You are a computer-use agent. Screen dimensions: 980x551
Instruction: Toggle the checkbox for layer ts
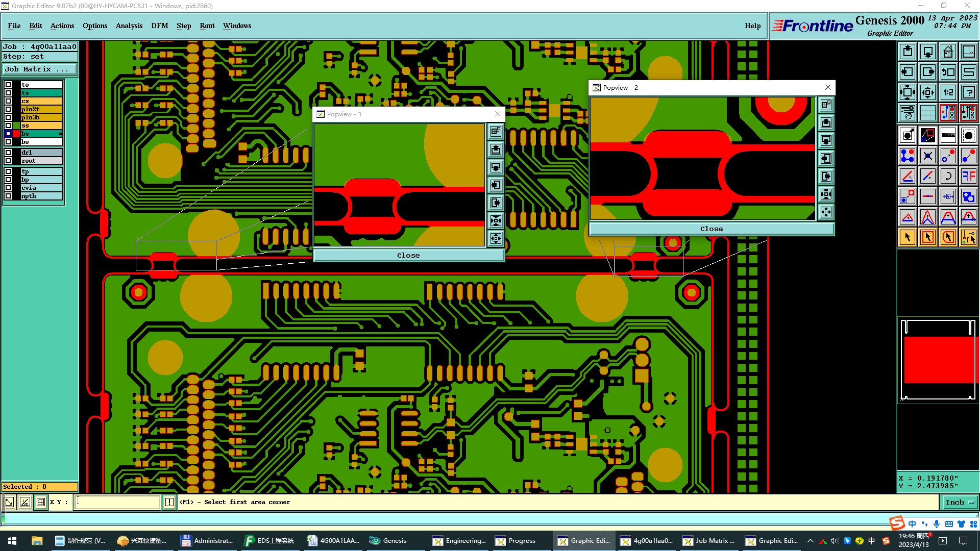click(8, 93)
